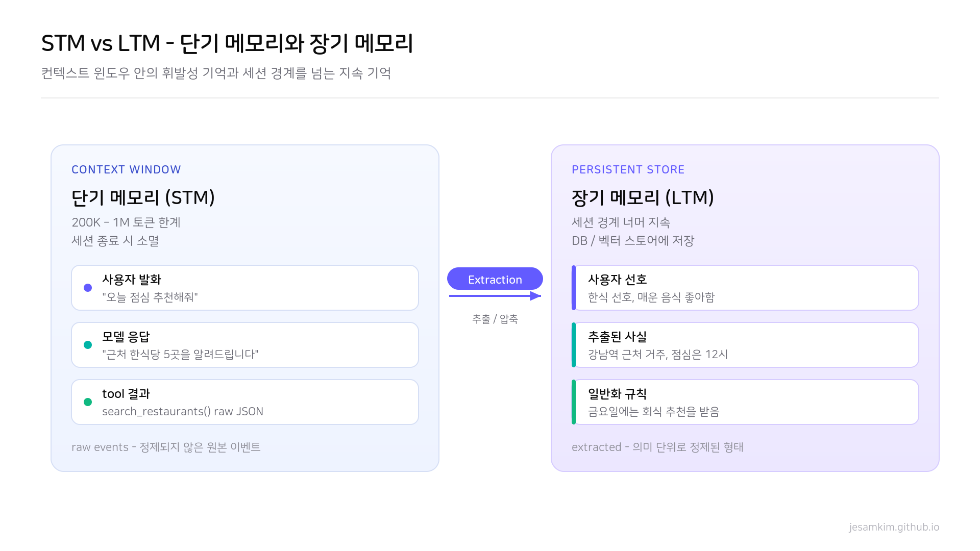The width and height of the screenshot is (980, 551).
Task: Click the 추출 / 압축 caption
Action: click(x=495, y=319)
